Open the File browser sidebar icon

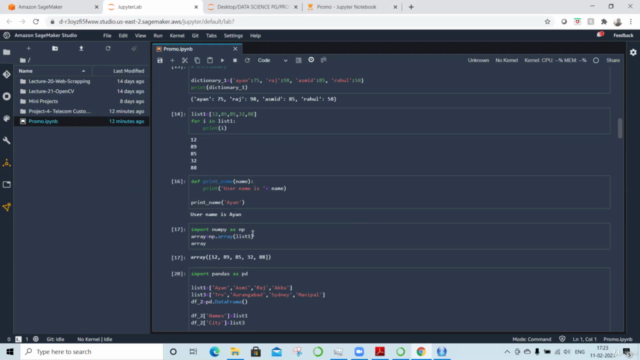click(x=7, y=52)
